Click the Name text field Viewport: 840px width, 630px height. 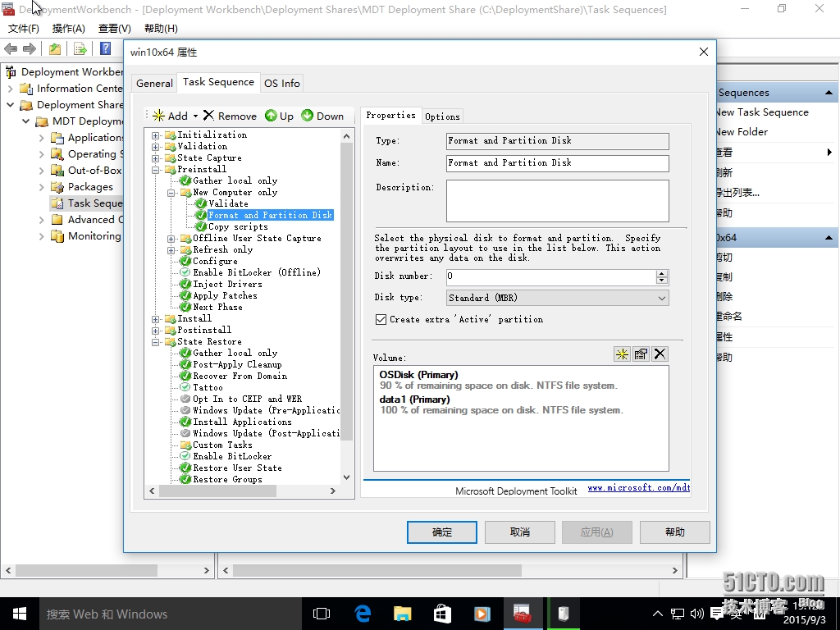point(558,163)
